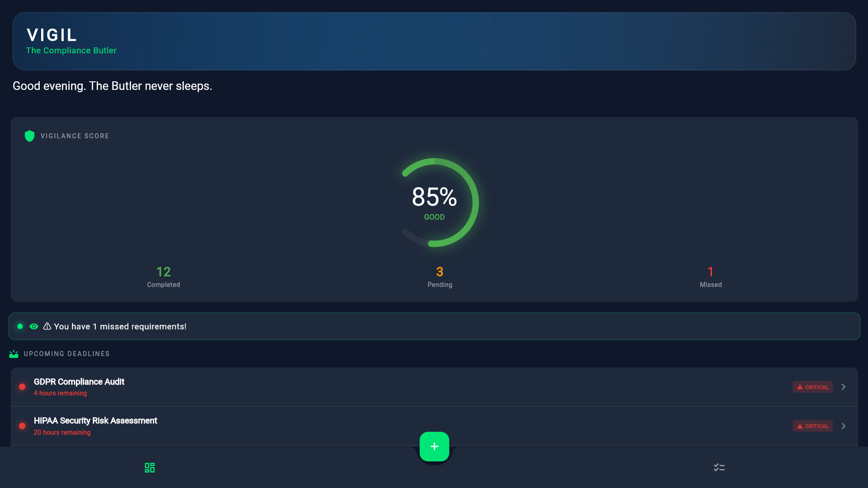Open the GDPR Compliance Audit item
868x488 pixels.
click(x=79, y=382)
